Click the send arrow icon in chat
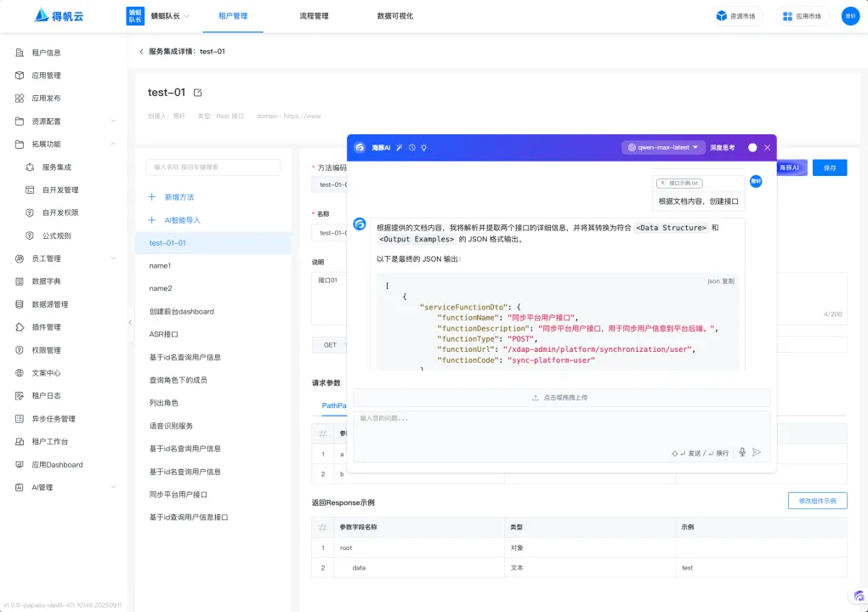 (757, 452)
